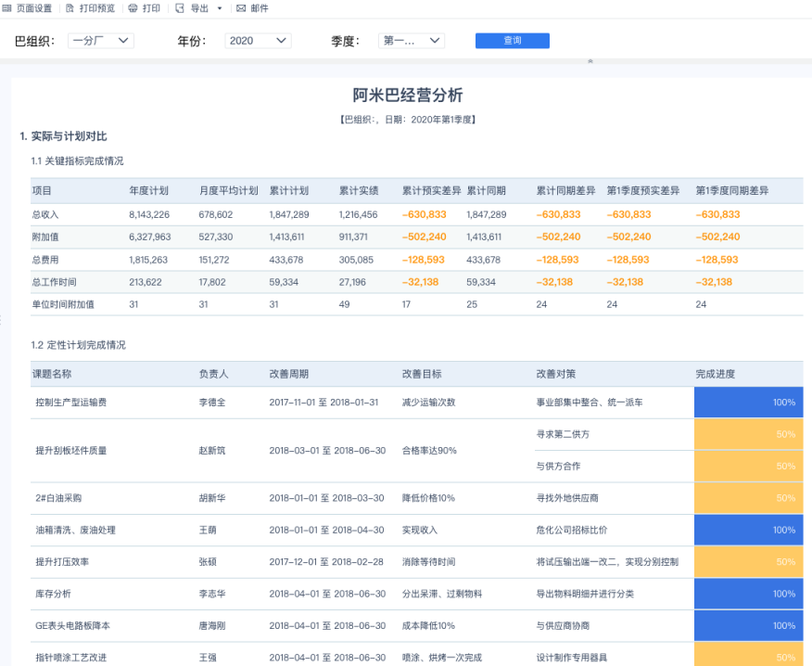This screenshot has height=666, width=812.
Task: Click the 累计实绩 column header
Action: [x=359, y=191]
